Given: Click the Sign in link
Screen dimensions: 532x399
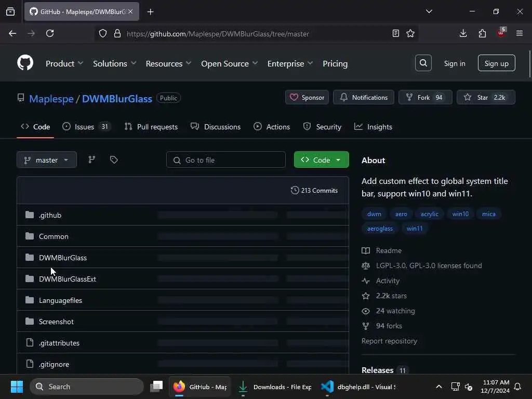Looking at the screenshot, I should point(455,63).
